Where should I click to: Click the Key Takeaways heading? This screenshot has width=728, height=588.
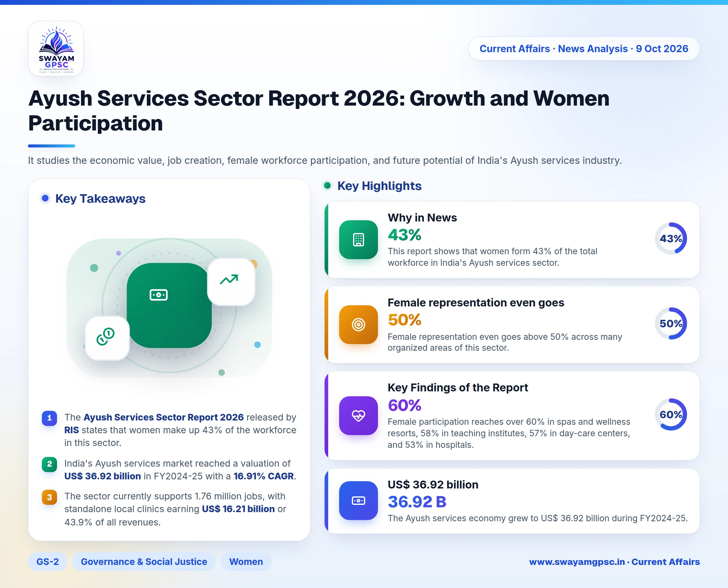[x=100, y=198]
